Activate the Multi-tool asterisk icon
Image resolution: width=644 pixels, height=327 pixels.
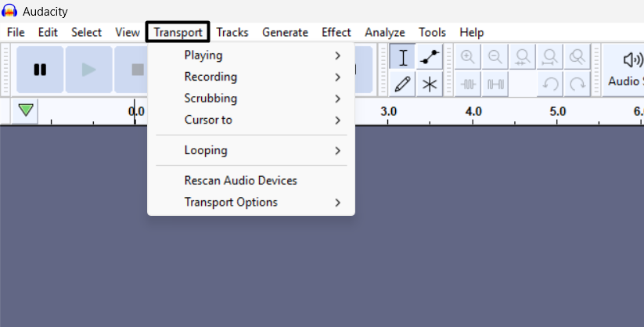pyautogui.click(x=430, y=84)
